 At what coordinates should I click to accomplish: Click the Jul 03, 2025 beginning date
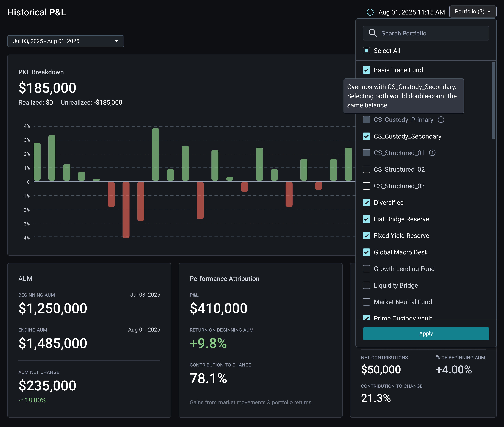click(145, 295)
